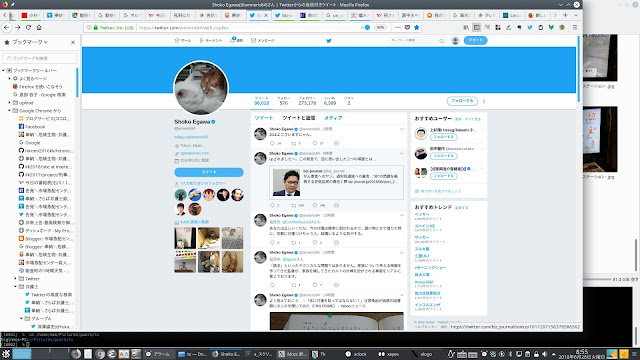Open Moments in Twitter navigation

pos(211,40)
